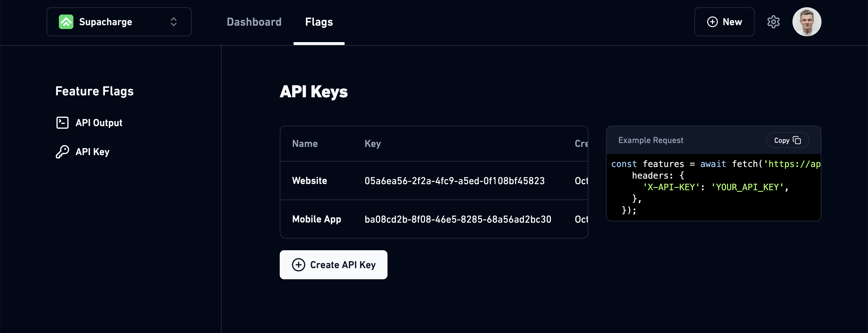Click the green Supacharge logo icon

(x=66, y=22)
